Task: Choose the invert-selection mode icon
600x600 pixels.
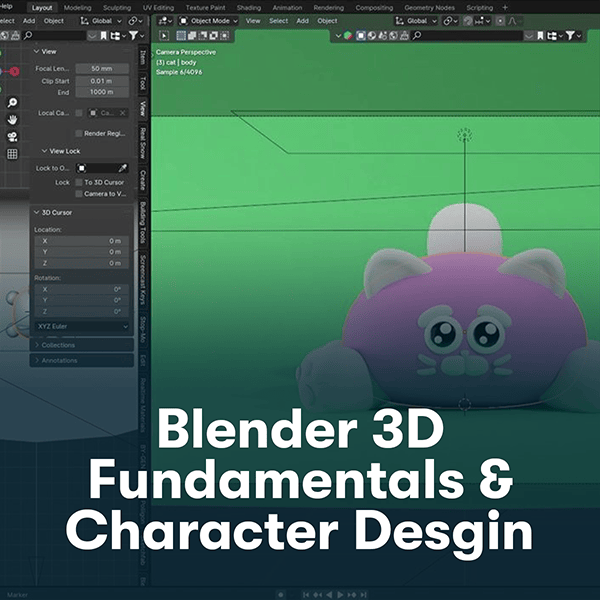Action: click(214, 36)
